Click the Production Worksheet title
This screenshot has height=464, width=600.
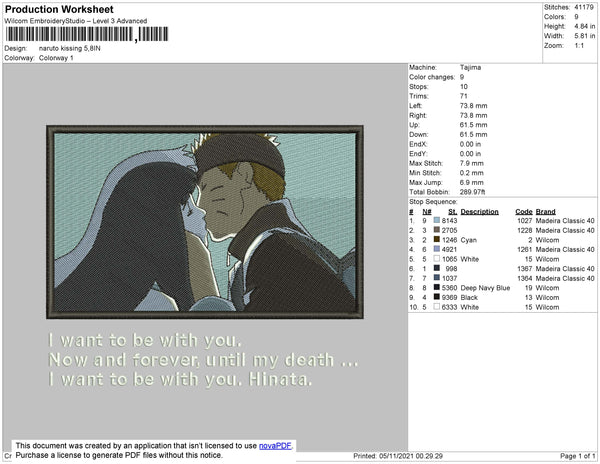(59, 9)
